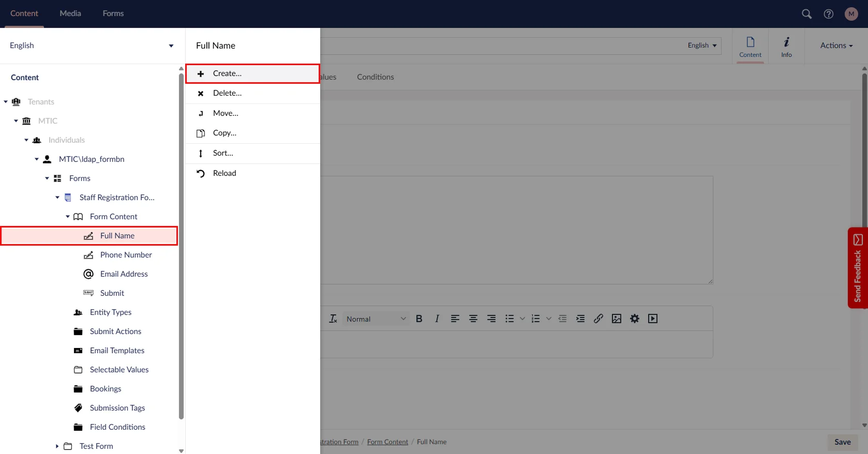Click the Save button

[842, 442]
